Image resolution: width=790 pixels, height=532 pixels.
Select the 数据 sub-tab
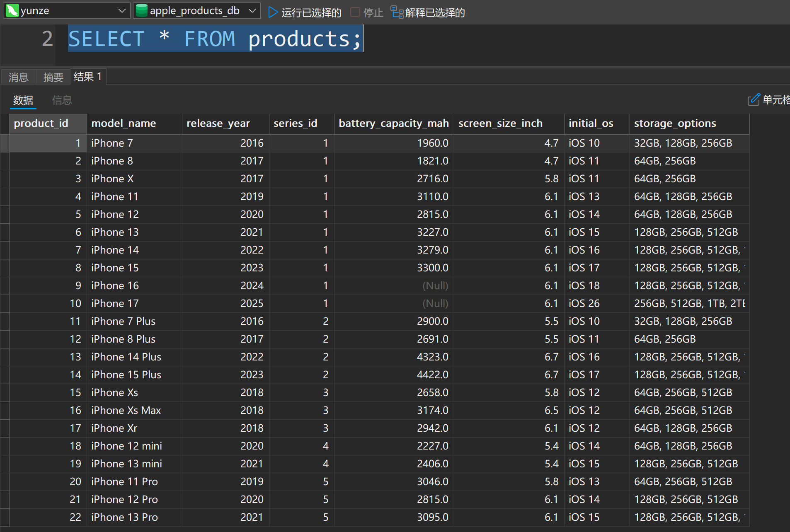[23, 100]
